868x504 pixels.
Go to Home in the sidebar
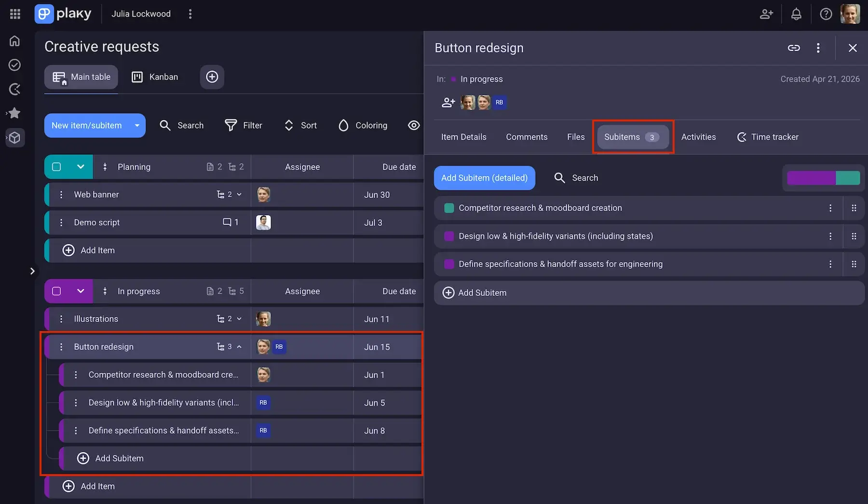(15, 41)
